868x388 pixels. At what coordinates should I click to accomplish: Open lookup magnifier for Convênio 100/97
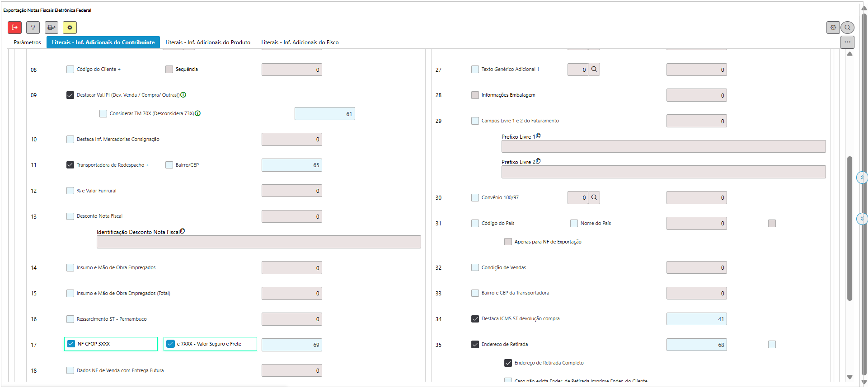(x=594, y=198)
